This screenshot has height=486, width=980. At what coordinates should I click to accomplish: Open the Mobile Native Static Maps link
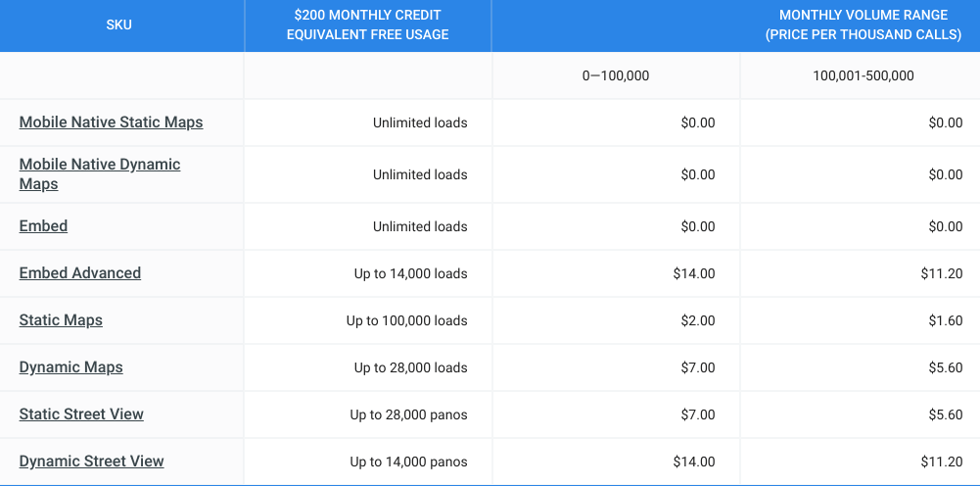[111, 122]
